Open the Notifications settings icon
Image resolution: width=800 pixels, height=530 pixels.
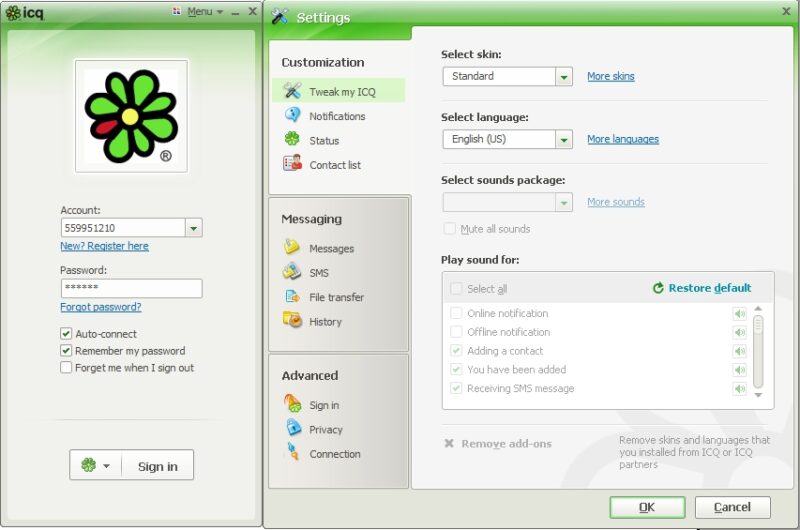(x=292, y=116)
